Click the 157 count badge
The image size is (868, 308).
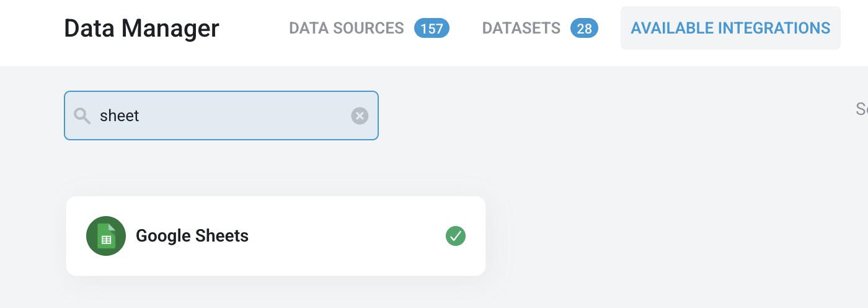click(x=432, y=29)
